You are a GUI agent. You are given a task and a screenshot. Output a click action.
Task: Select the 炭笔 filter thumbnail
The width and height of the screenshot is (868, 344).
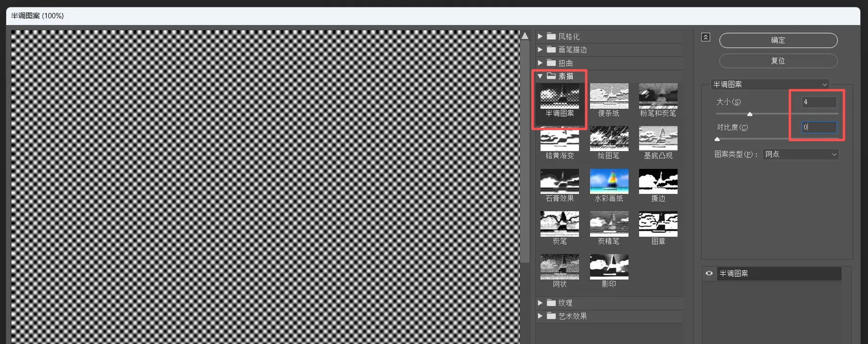point(559,224)
